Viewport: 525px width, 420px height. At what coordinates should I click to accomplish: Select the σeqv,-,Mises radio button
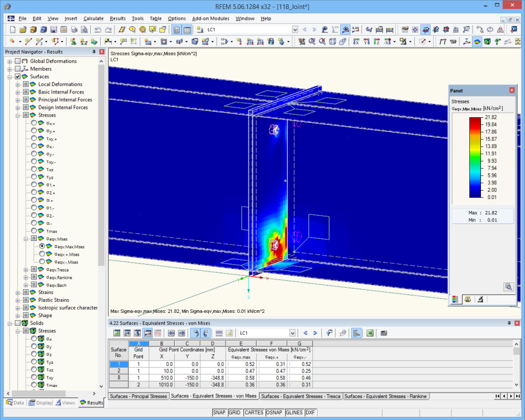point(42,261)
